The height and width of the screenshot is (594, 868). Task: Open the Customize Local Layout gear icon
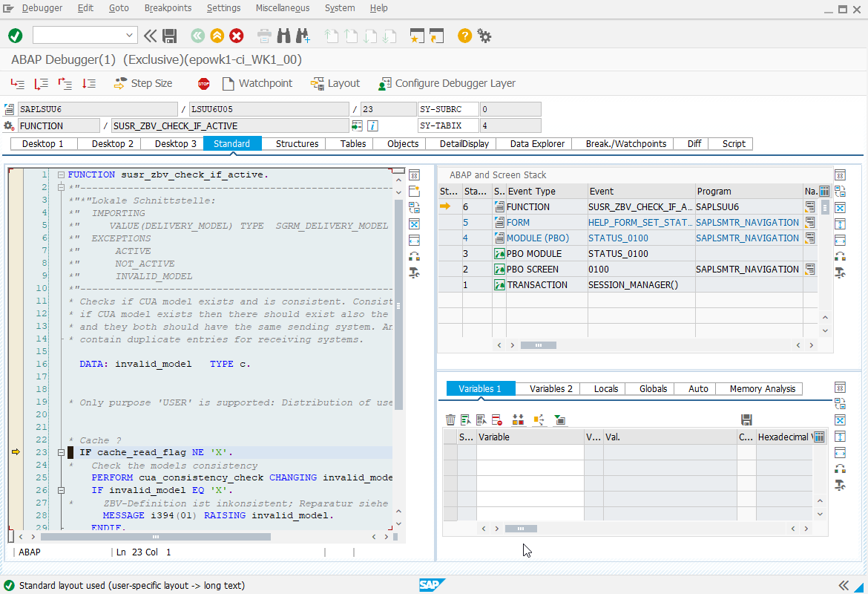click(484, 36)
